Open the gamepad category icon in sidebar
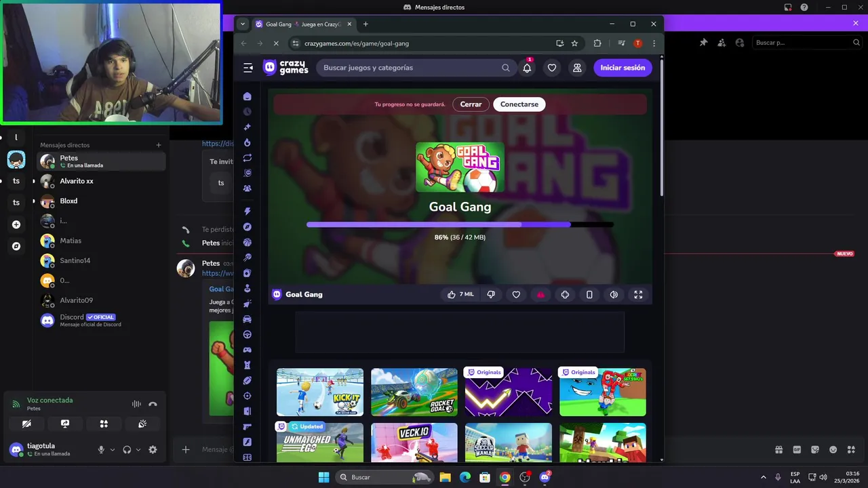This screenshot has width=868, height=488. 248,350
